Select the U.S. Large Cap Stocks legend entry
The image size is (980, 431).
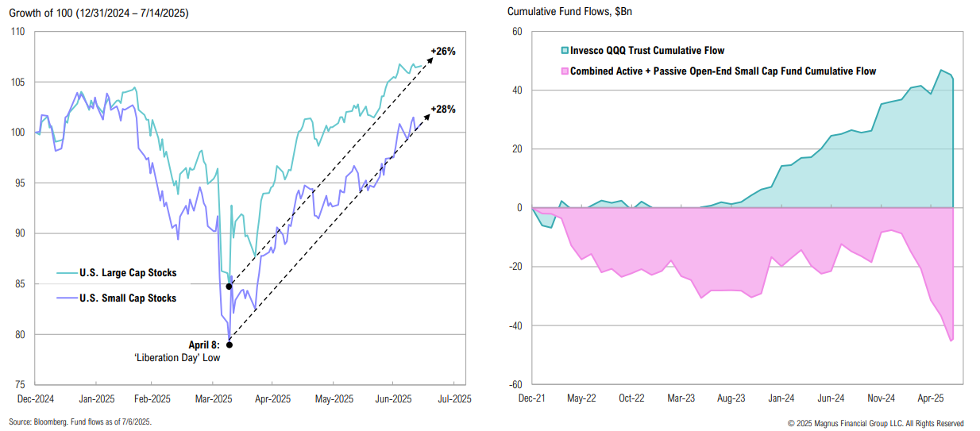click(x=128, y=273)
